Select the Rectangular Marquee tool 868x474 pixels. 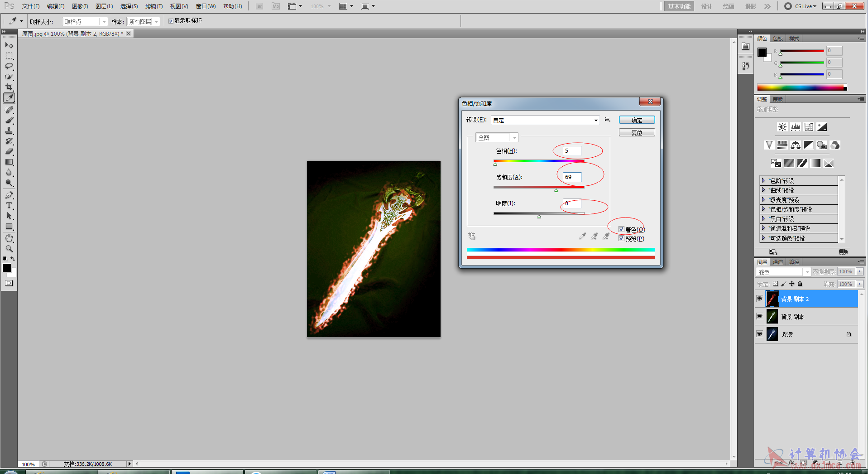pyautogui.click(x=9, y=56)
